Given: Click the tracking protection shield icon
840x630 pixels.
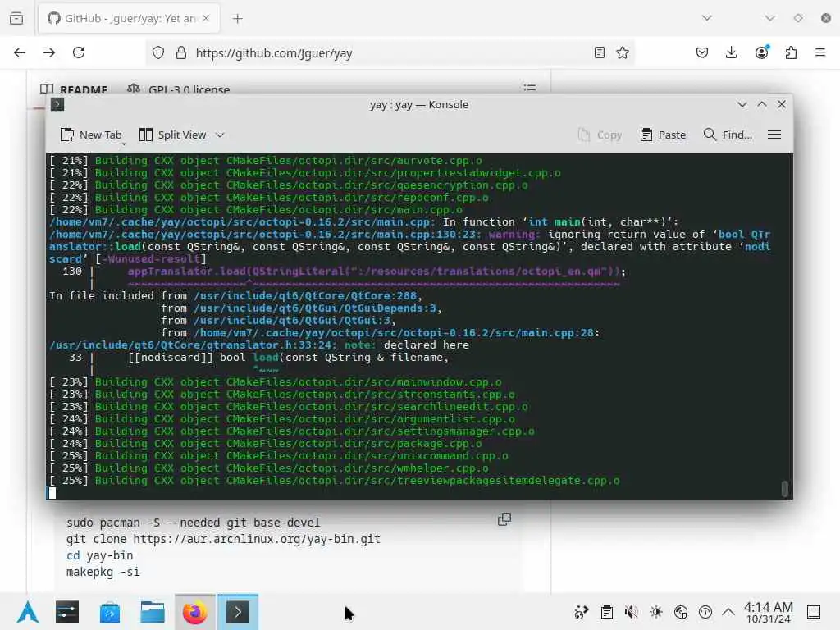Looking at the screenshot, I should 158,52.
